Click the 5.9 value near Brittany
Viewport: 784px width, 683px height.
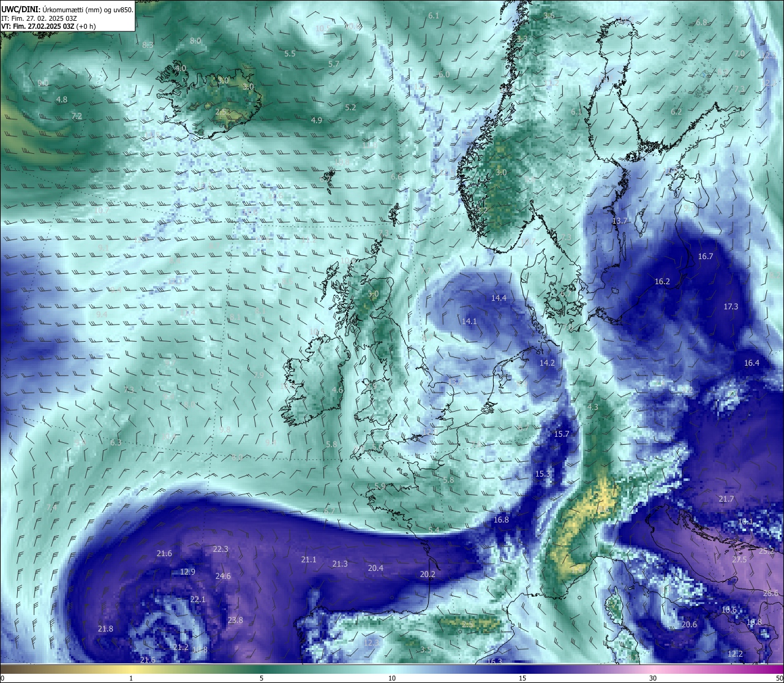coord(380,486)
